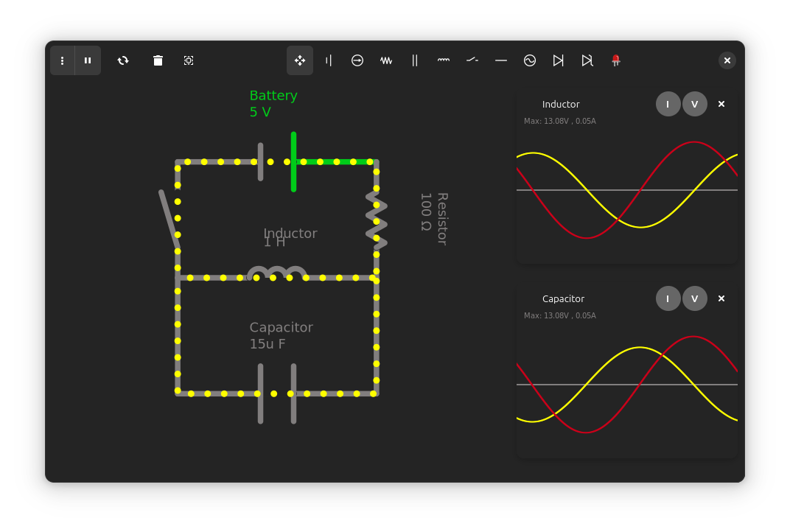
Task: Select the current source component tool
Action: [x=357, y=60]
